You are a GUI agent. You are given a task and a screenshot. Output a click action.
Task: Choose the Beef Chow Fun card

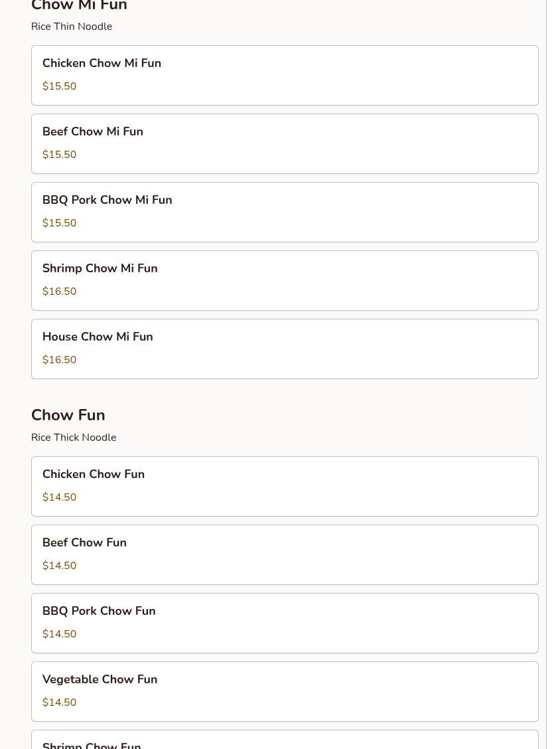[285, 554]
